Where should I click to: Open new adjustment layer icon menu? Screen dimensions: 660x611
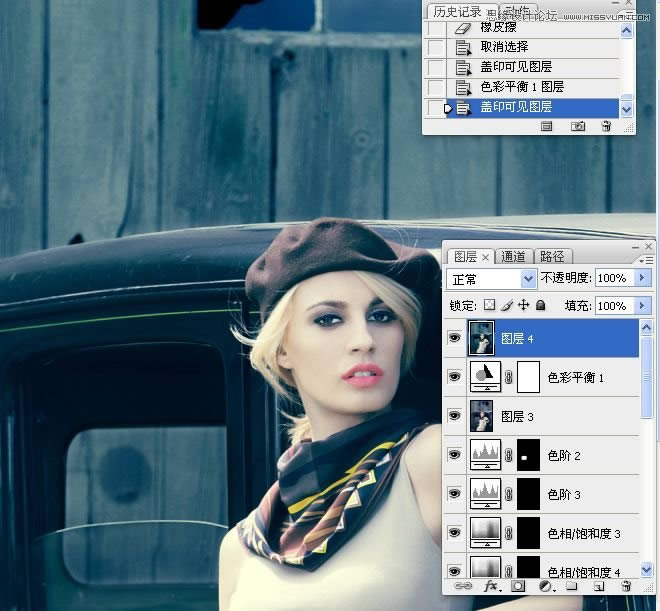tap(546, 587)
